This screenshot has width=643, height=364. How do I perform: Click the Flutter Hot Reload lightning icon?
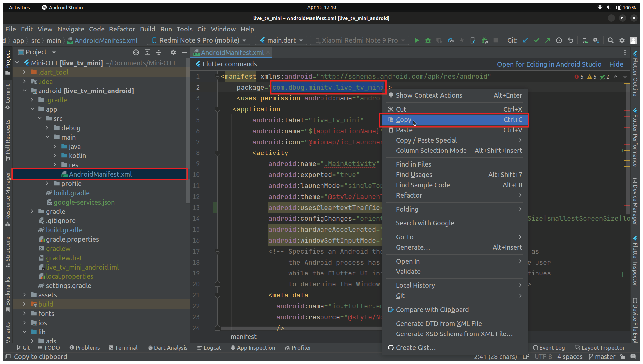pos(462,40)
